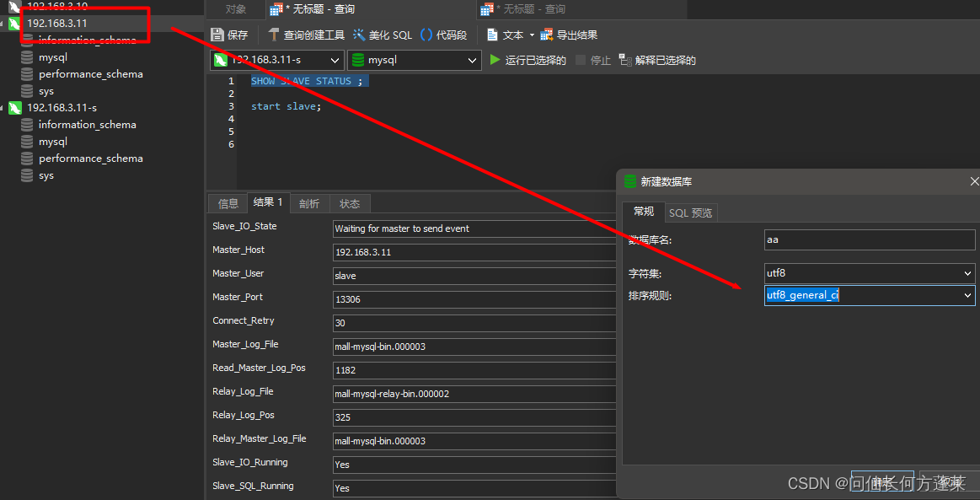Open the mysql database selector dropdown
The image size is (980, 500).
[x=415, y=60]
